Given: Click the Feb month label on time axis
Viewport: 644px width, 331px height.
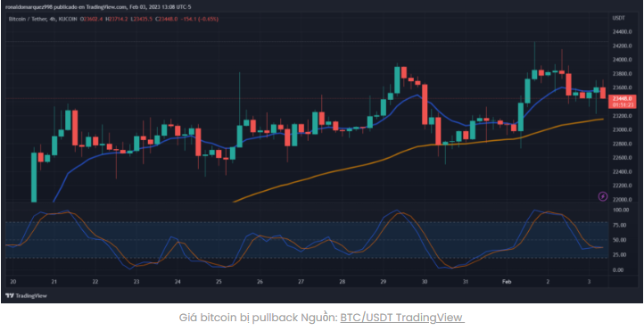Looking at the screenshot, I should (506, 282).
